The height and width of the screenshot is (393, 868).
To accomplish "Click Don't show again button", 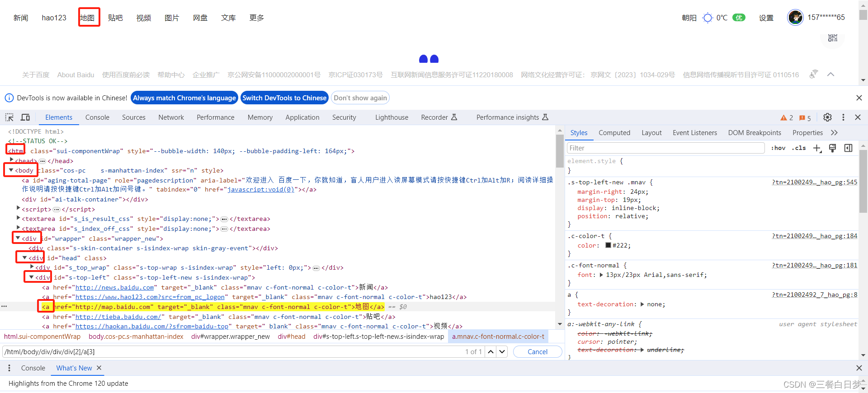I will click(x=360, y=98).
